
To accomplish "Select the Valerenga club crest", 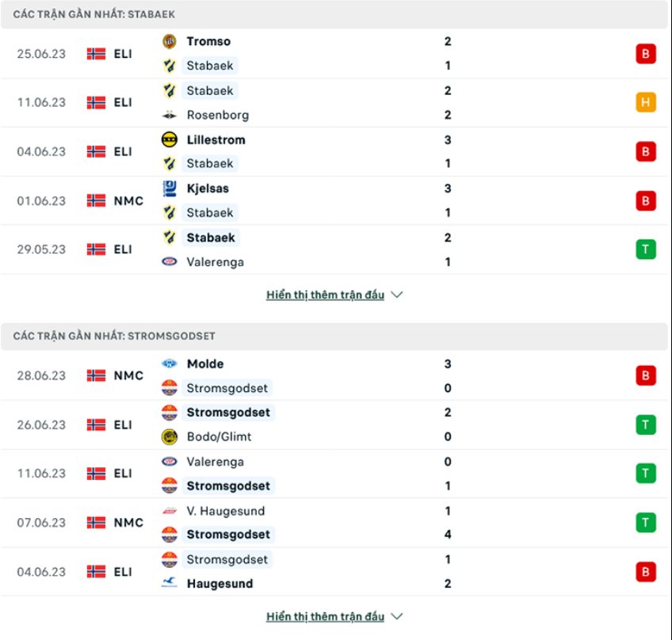I will pyautogui.click(x=170, y=261).
